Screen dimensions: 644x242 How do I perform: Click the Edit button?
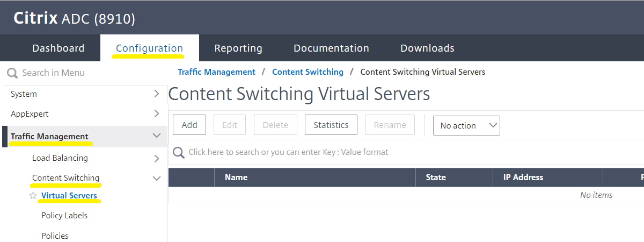(x=230, y=125)
